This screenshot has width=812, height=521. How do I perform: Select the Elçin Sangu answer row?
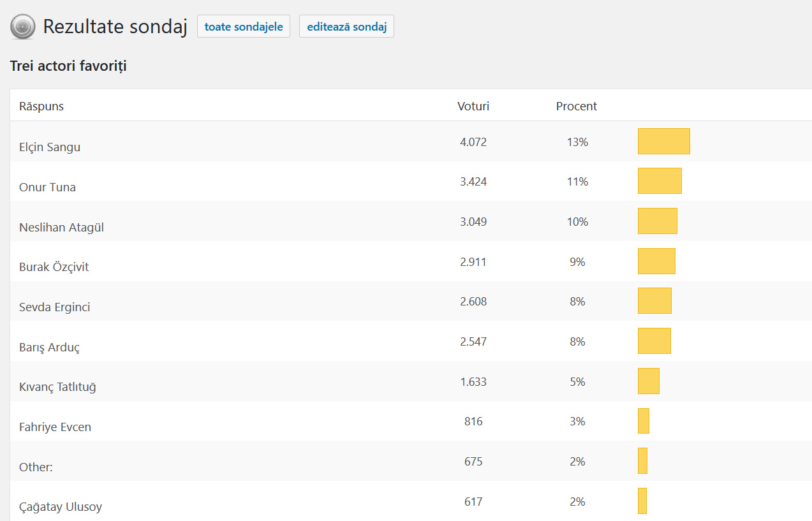coord(50,147)
